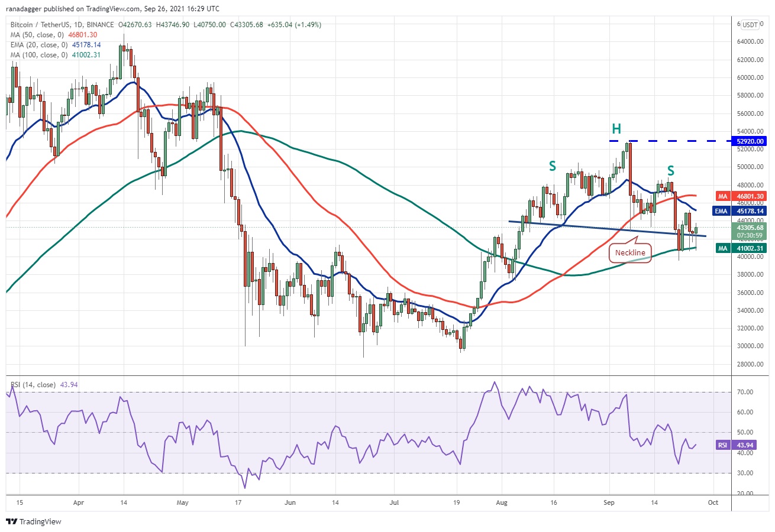
Task: Click the May label on time axis
Action: (182, 504)
